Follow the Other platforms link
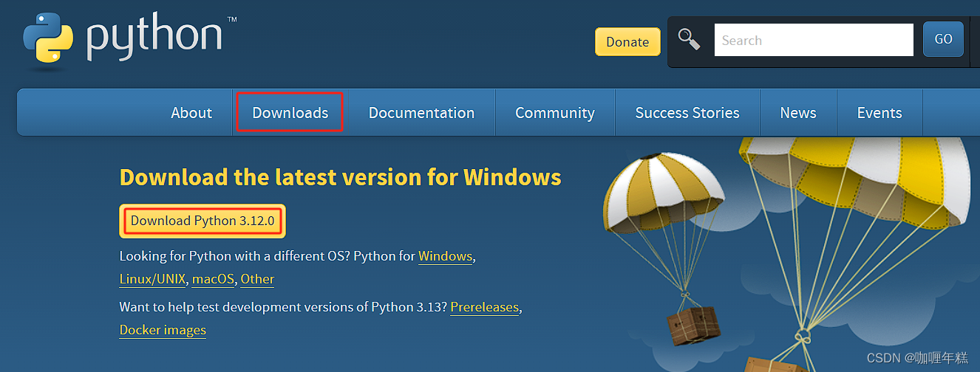Viewport: 980px width, 372px height. pos(257,279)
